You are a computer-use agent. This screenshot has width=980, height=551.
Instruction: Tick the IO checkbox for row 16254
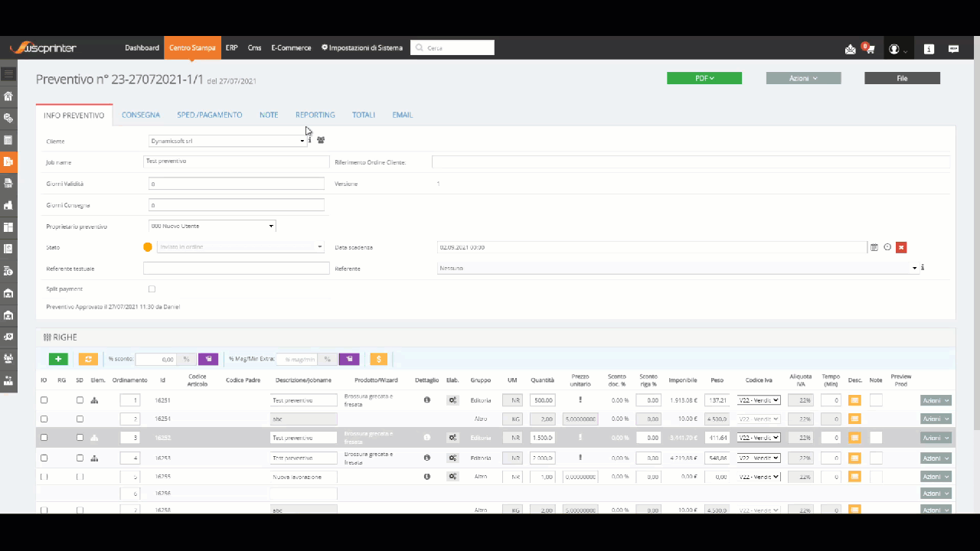[x=44, y=419]
